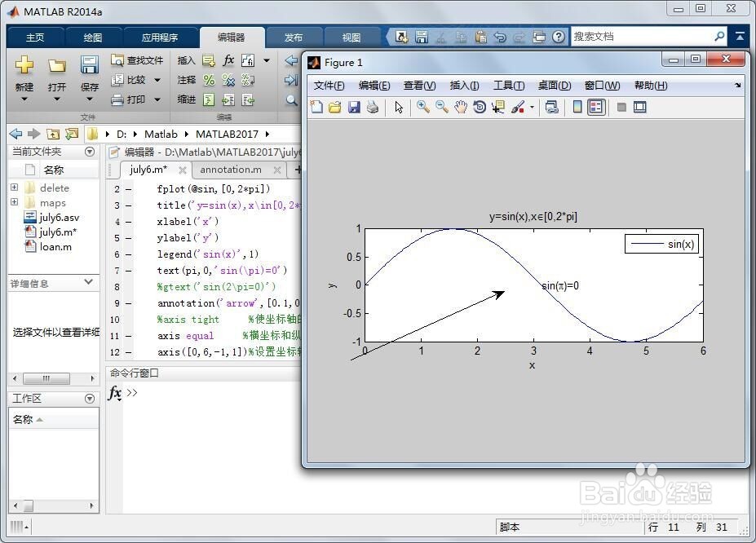
Task: Go back with address bar left arrow
Action: pyautogui.click(x=15, y=134)
